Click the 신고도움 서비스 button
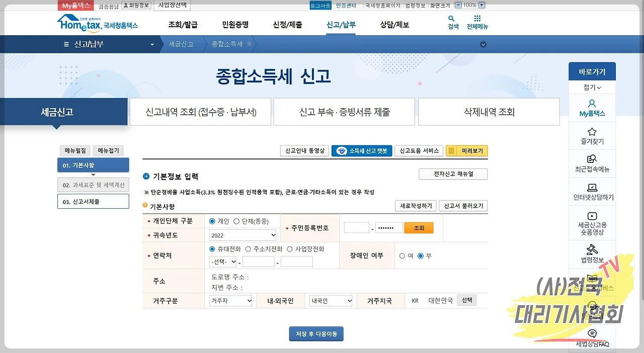 [x=419, y=151]
